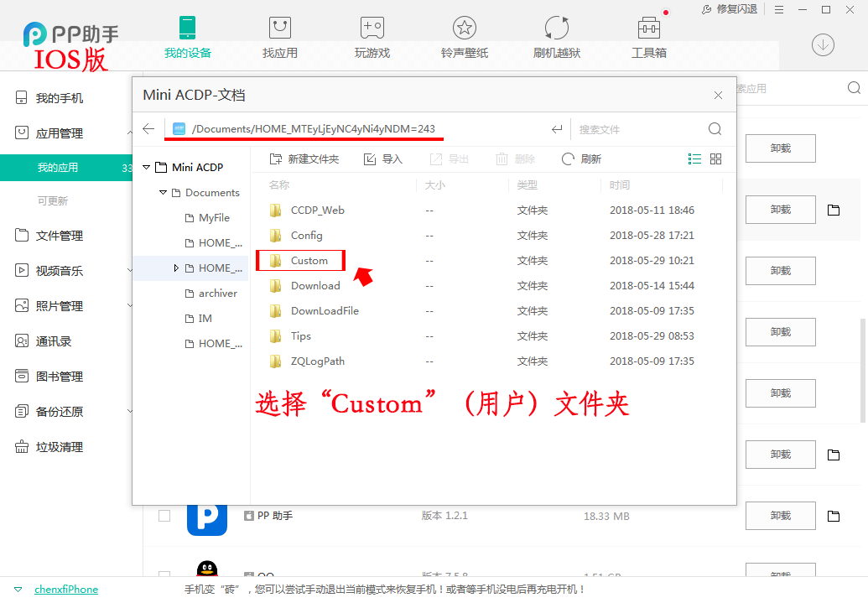This screenshot has width=868, height=603.
Task: Open the 刷机越狱 tab
Action: 556,38
